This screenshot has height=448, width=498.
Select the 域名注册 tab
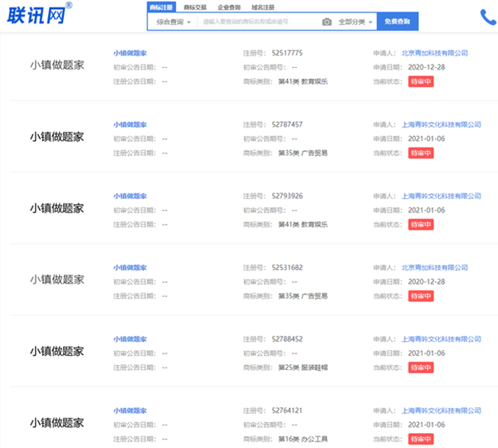pos(263,7)
